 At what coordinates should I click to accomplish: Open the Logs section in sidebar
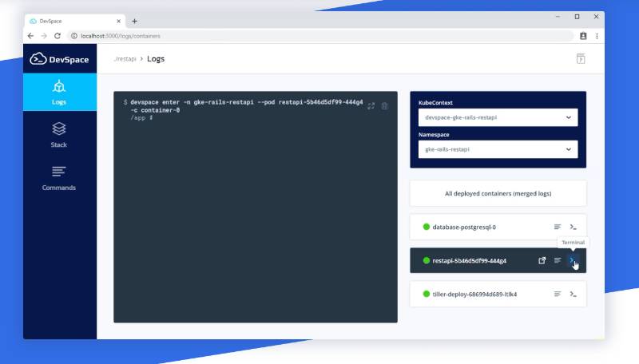[x=59, y=92]
